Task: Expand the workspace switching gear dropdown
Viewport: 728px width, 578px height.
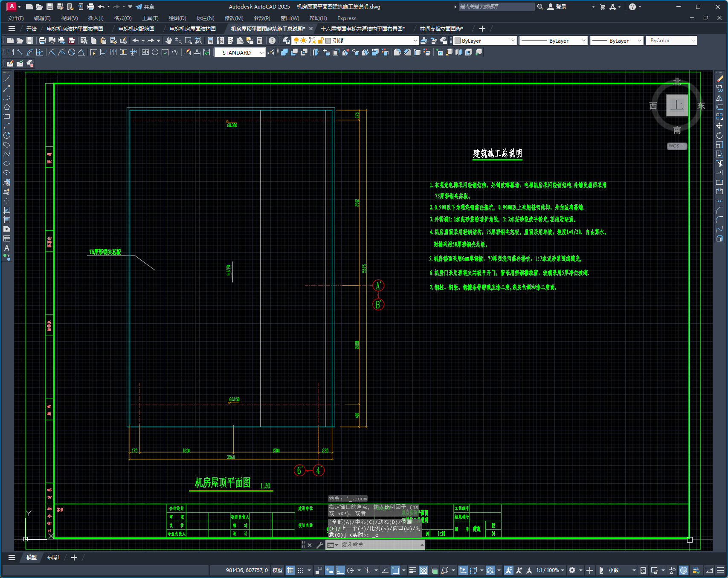Action: (x=581, y=570)
